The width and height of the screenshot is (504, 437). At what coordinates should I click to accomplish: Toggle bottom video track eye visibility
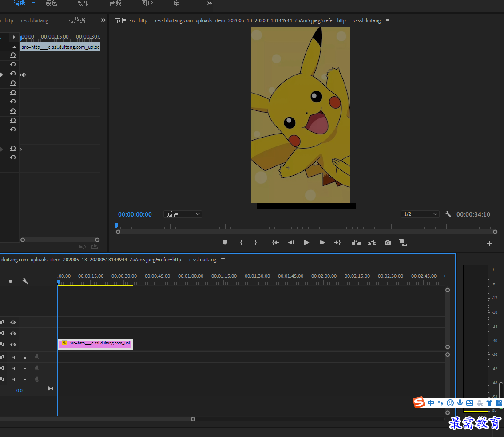coord(13,345)
